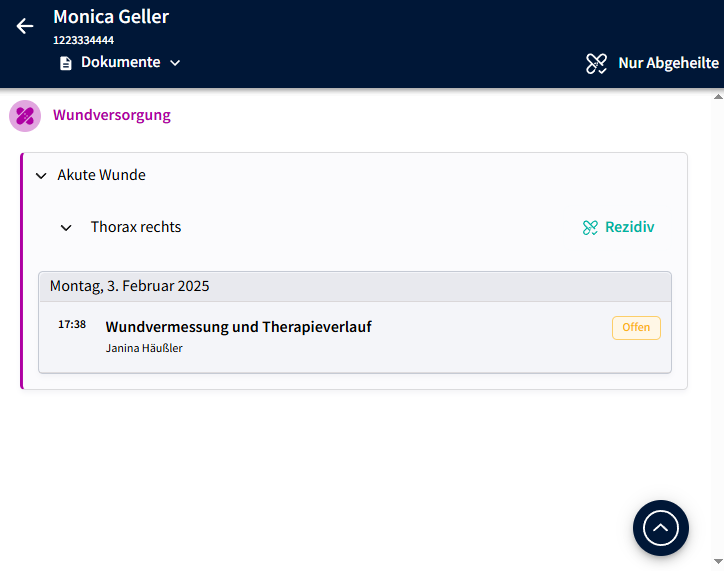Image resolution: width=724 pixels, height=571 pixels.
Task: Click the teal bandage icon beside Rezidiv
Action: (x=590, y=228)
